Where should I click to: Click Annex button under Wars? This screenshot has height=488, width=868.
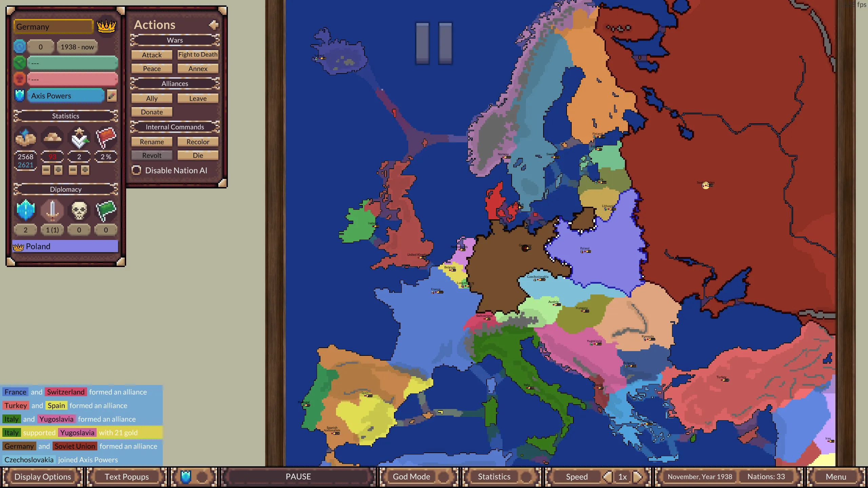198,68
